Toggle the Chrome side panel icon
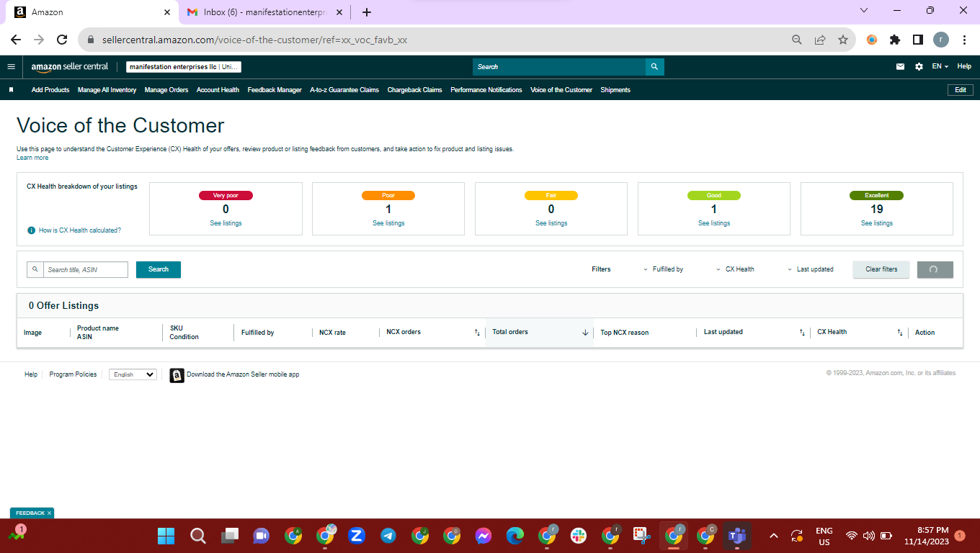Viewport: 980px width, 553px height. coord(918,40)
